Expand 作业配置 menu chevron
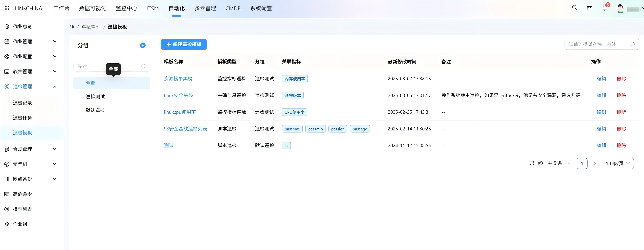 [x=55, y=56]
